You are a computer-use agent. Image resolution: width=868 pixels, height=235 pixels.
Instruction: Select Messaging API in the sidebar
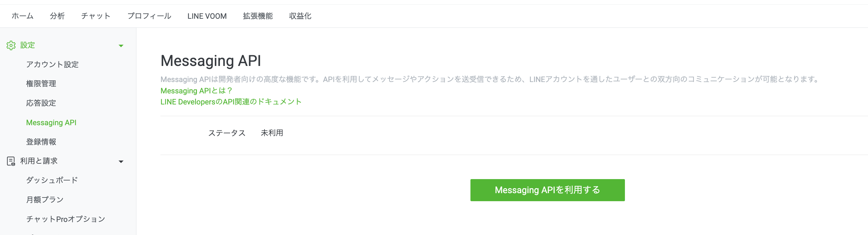51,123
